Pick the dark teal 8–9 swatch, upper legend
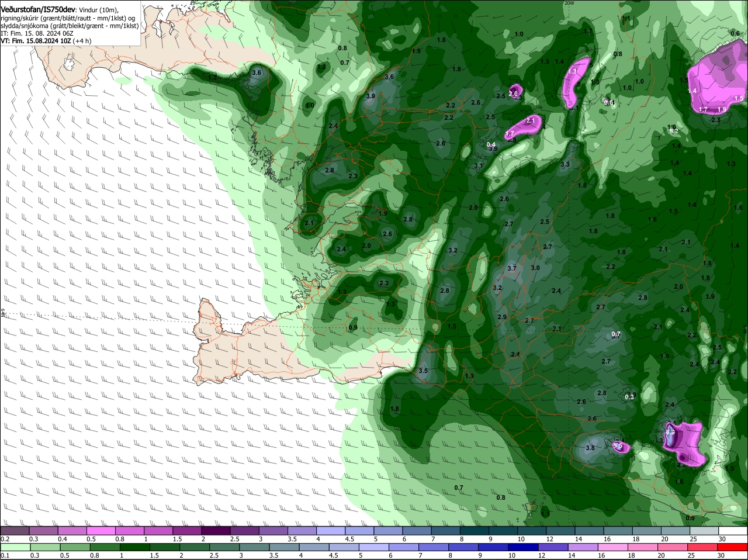748x560 pixels. click(475, 531)
